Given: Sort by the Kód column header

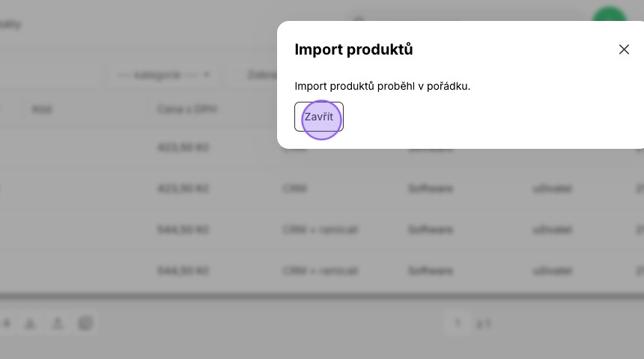Looking at the screenshot, I should coord(42,109).
